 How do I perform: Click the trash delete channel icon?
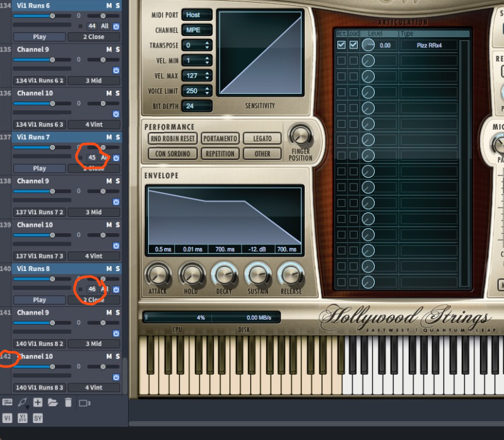(68, 402)
